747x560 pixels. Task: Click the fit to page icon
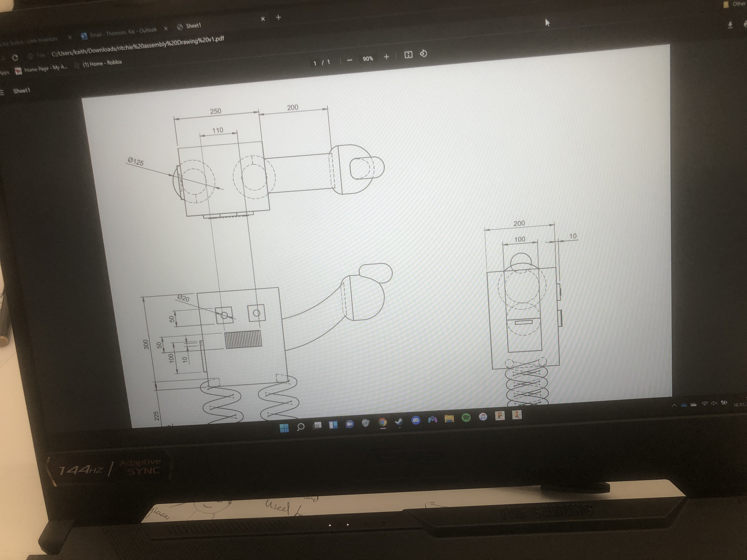click(408, 55)
